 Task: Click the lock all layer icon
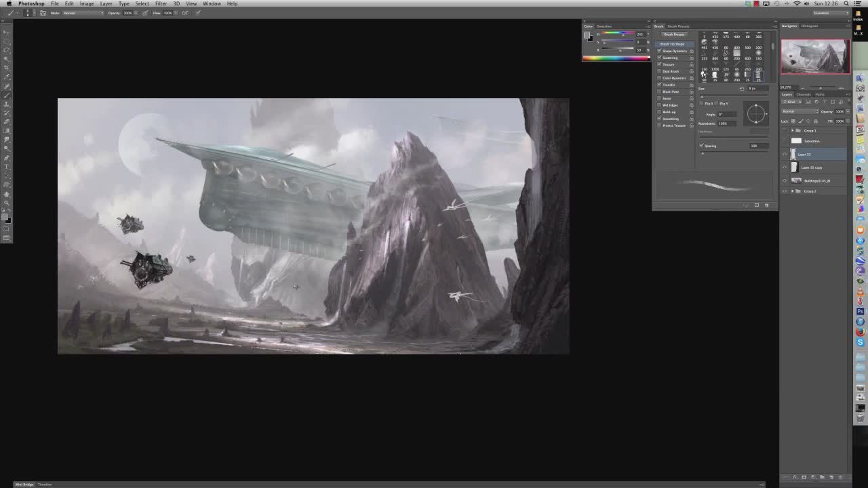(815, 121)
